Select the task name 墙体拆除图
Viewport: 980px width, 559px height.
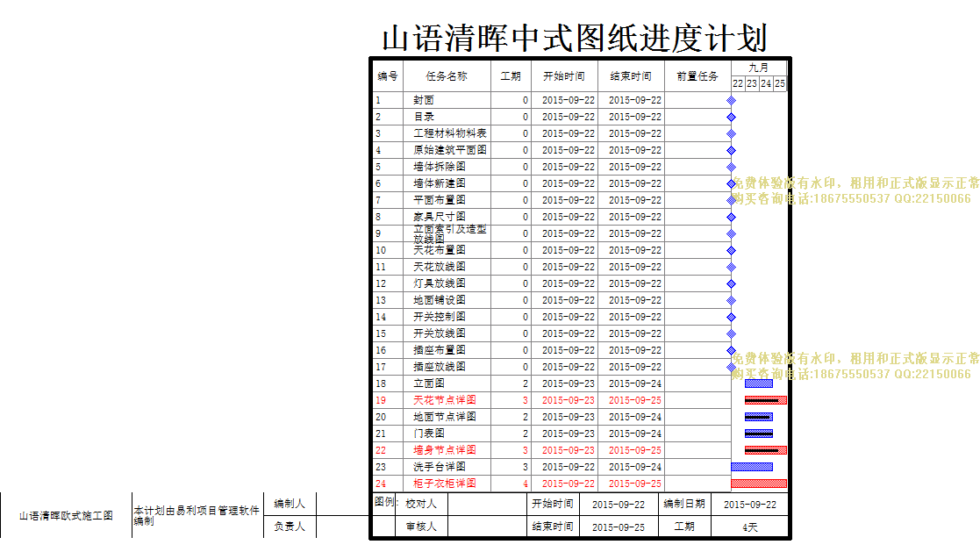click(x=440, y=167)
